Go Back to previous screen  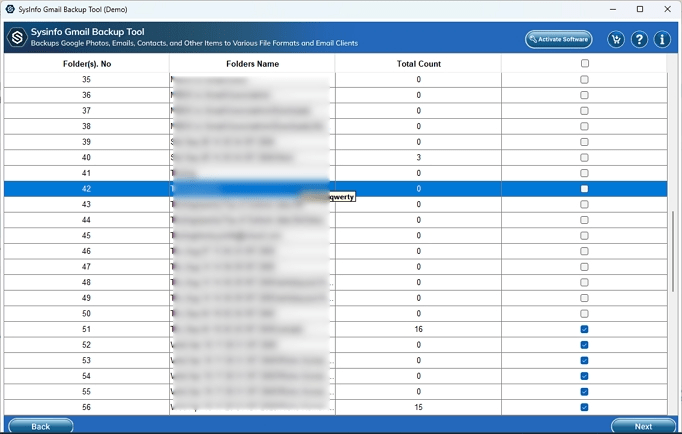tap(40, 426)
